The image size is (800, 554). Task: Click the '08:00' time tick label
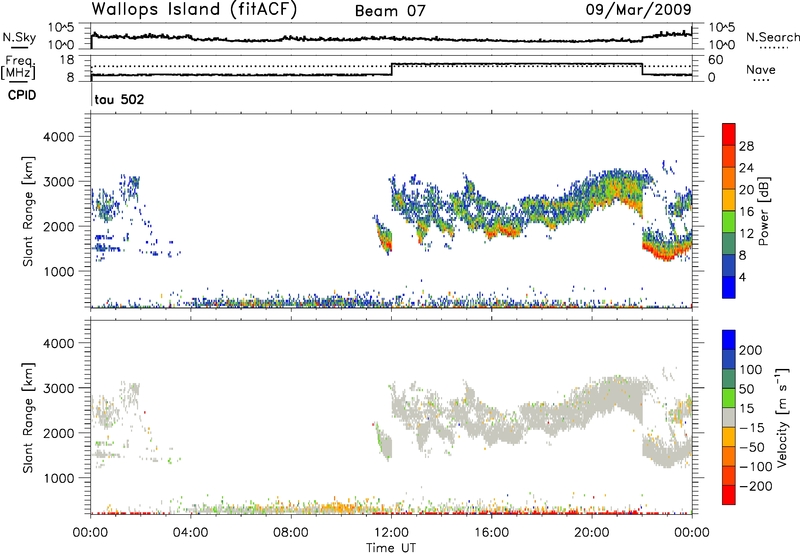click(x=291, y=533)
